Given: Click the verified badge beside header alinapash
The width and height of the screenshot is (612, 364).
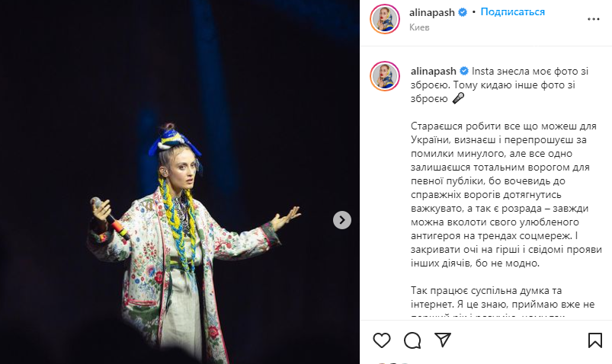Looking at the screenshot, I should coord(463,12).
